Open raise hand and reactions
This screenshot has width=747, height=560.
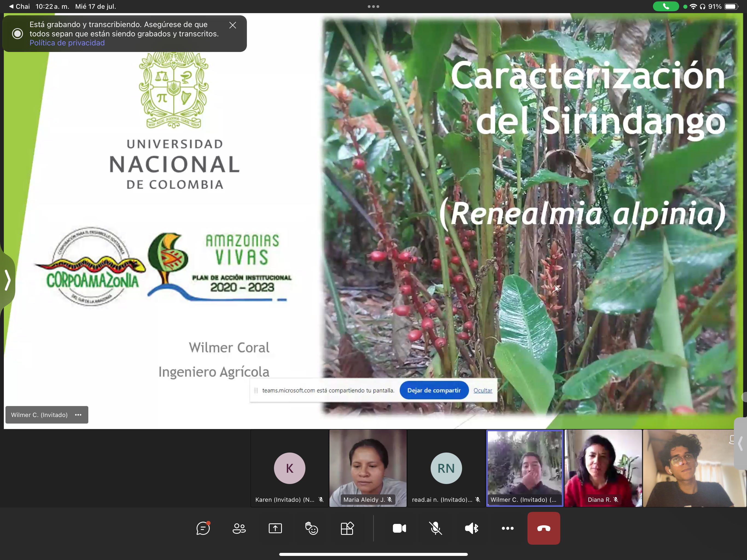tap(311, 528)
